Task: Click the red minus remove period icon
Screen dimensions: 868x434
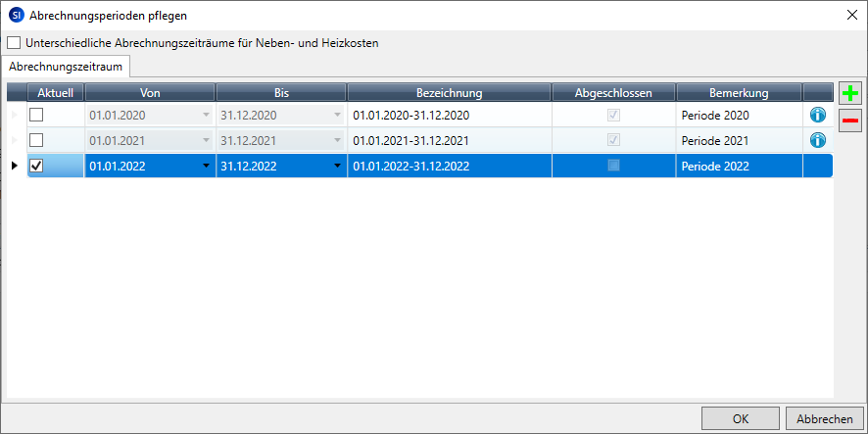Action: (x=850, y=121)
